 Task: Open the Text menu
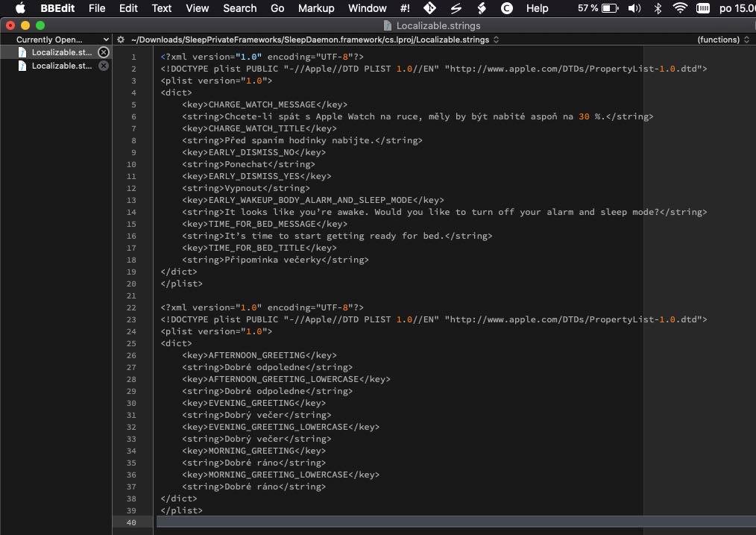tap(162, 8)
